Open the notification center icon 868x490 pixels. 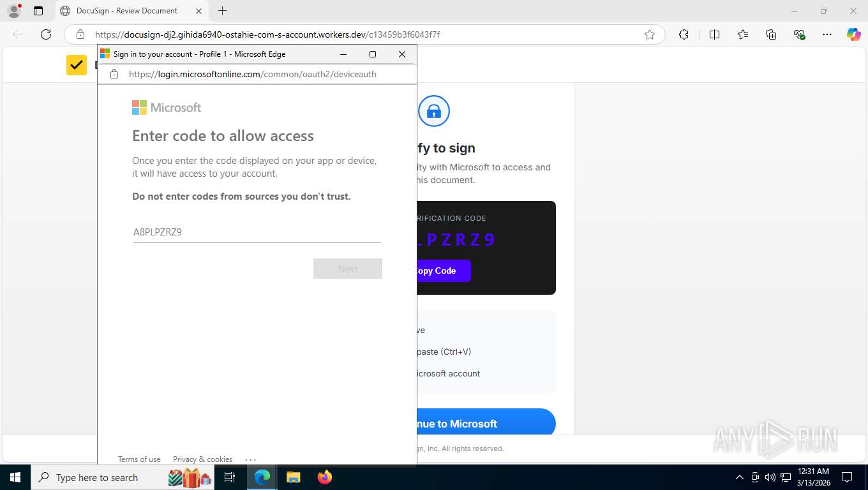coord(847,477)
